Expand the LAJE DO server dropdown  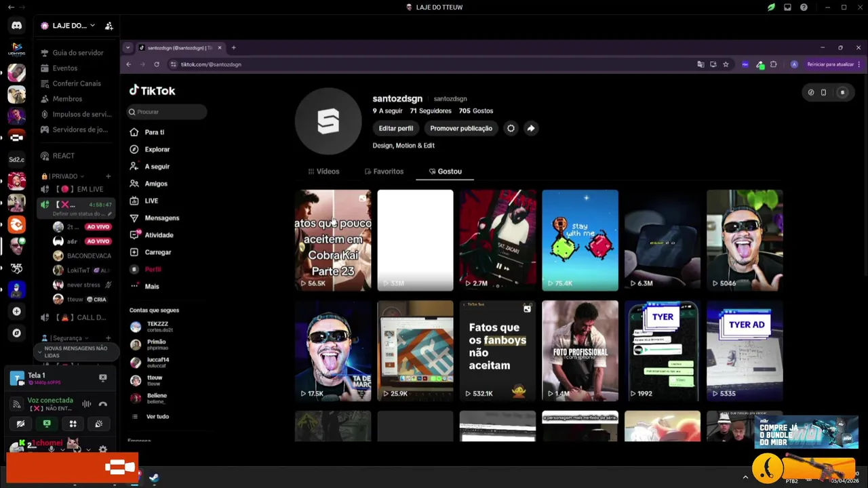(92, 26)
